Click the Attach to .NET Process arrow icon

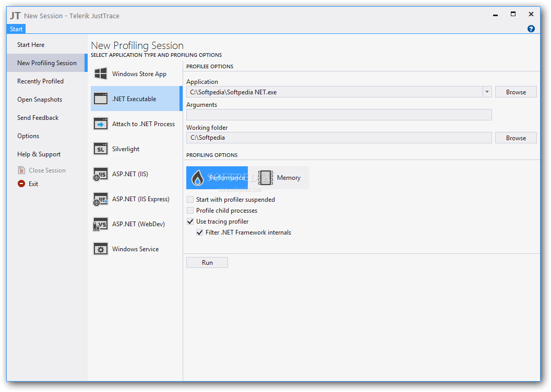coord(101,124)
